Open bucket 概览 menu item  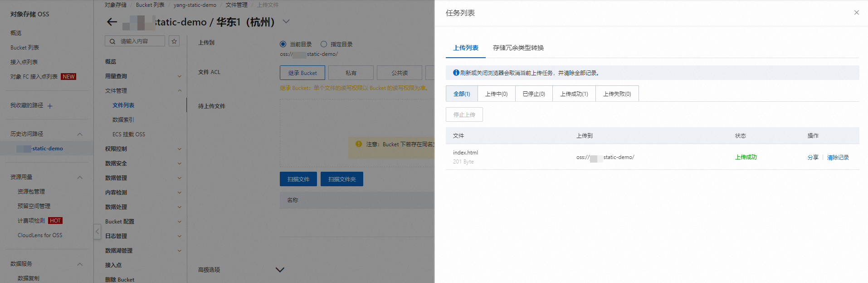click(111, 62)
